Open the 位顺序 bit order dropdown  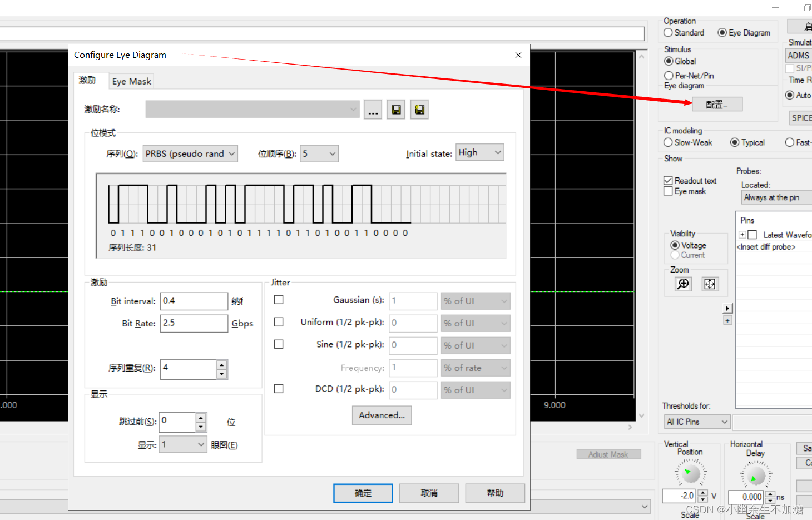click(319, 153)
